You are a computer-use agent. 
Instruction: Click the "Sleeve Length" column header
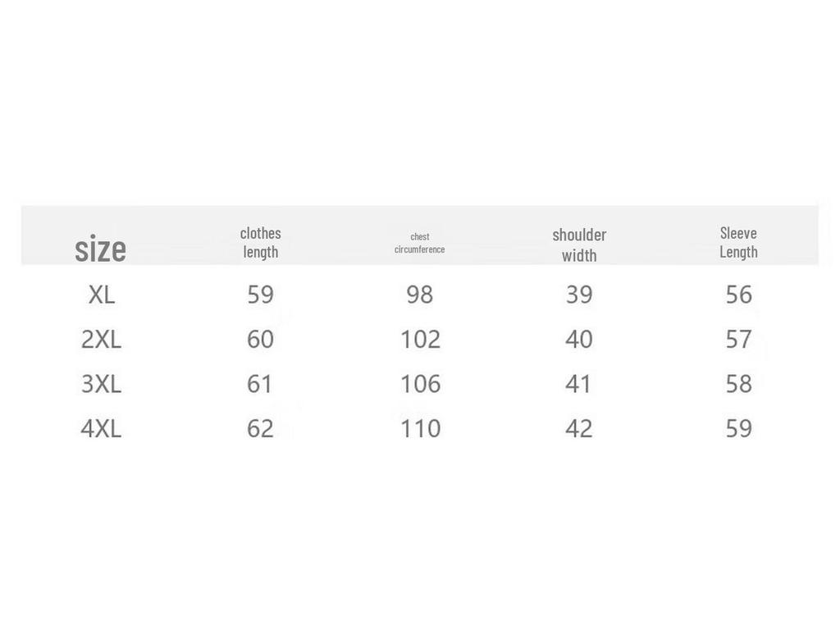tap(738, 242)
